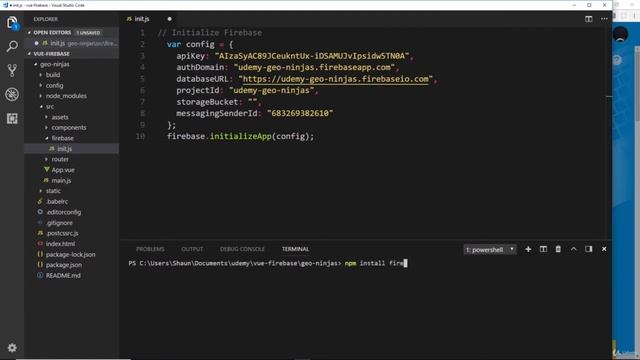Select powershell terminal dropdown
Screen dimensions: 640x360
(x=490, y=249)
